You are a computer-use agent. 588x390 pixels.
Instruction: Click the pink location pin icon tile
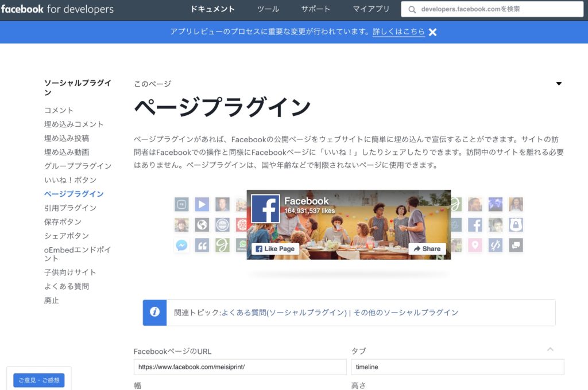475,245
